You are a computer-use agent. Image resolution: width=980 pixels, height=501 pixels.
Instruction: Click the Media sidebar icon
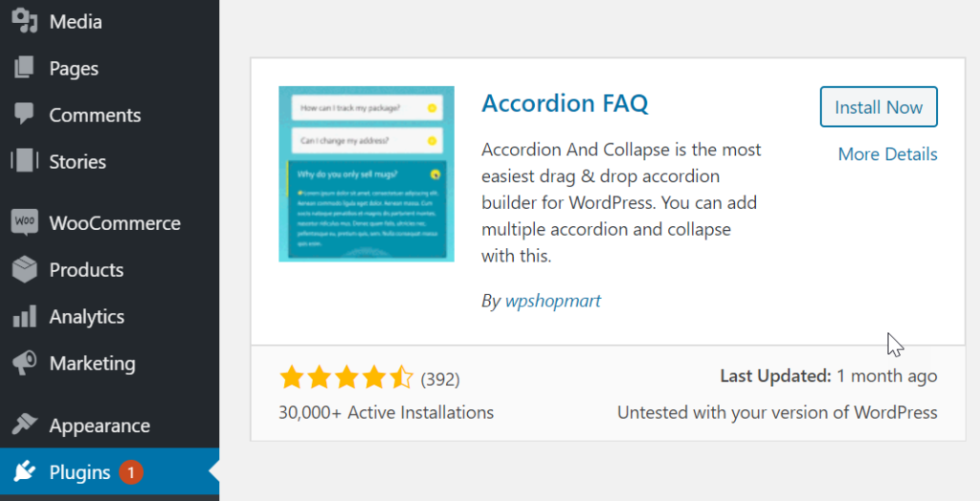25,21
